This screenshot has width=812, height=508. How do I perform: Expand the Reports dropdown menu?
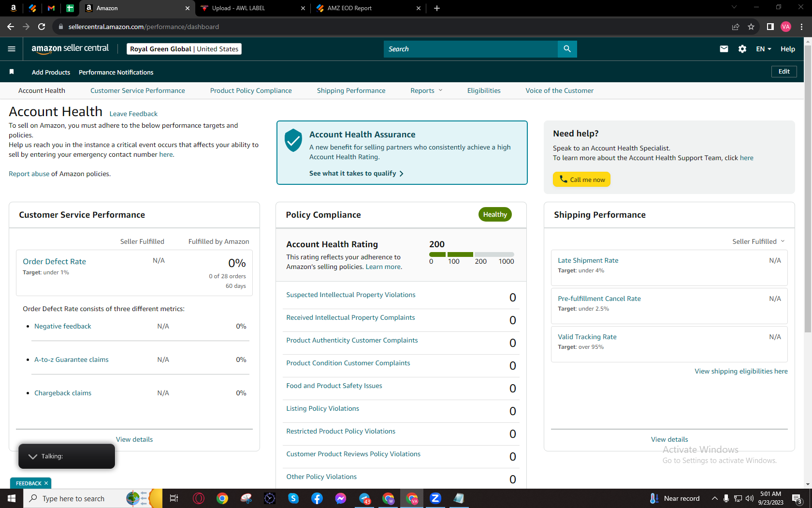pos(426,90)
